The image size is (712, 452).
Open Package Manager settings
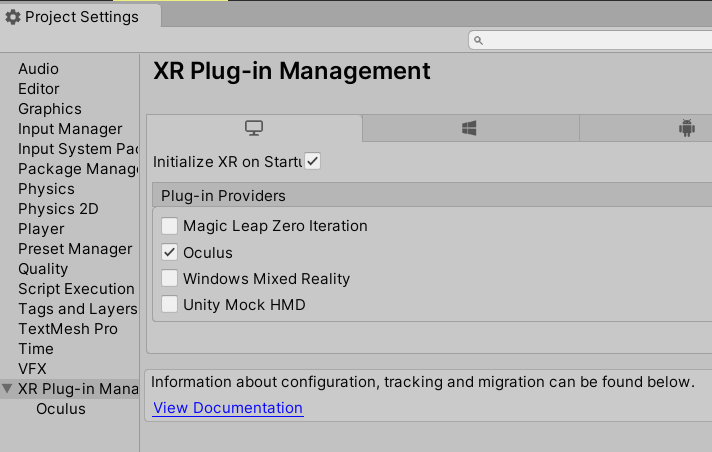coord(78,169)
